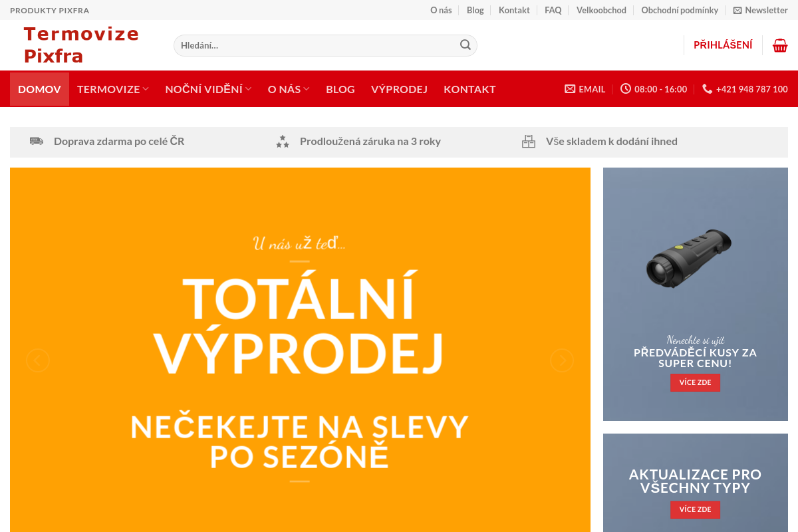Click Velkoobchod link in top bar
Viewport: 798px width, 532px height.
(x=601, y=10)
